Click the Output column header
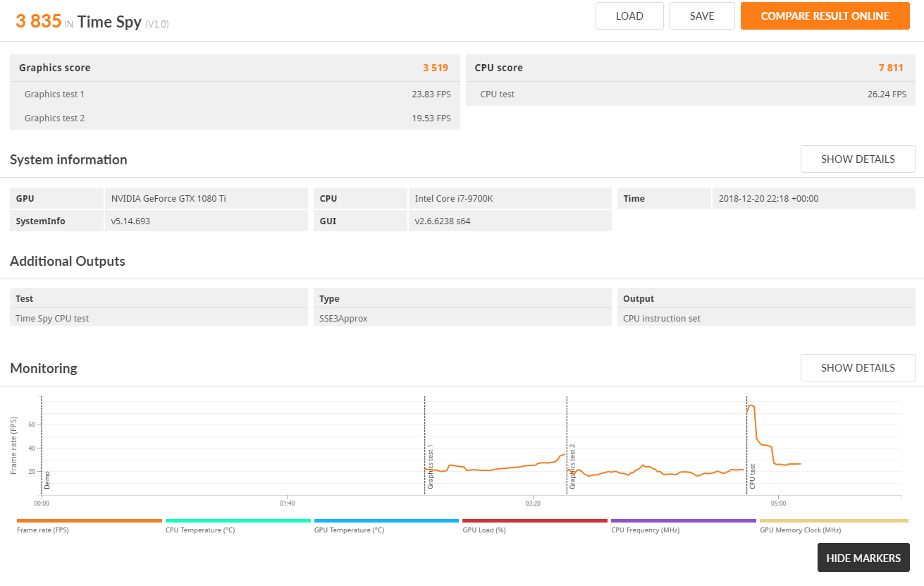924x586 pixels. [639, 298]
